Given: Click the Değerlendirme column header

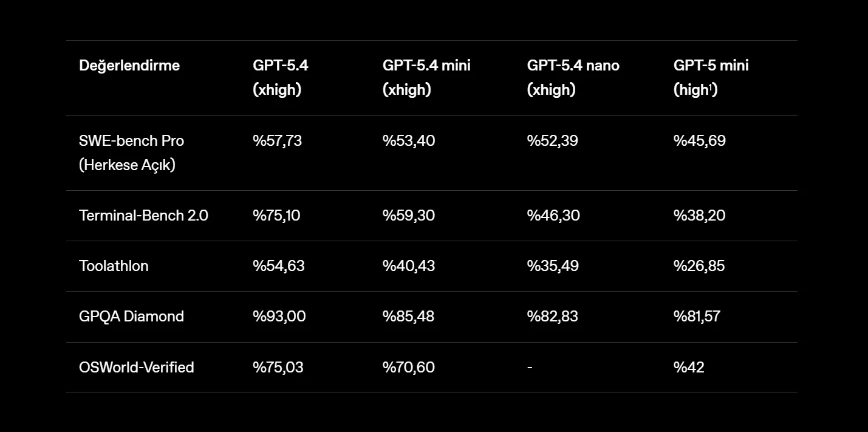Looking at the screenshot, I should [x=129, y=66].
